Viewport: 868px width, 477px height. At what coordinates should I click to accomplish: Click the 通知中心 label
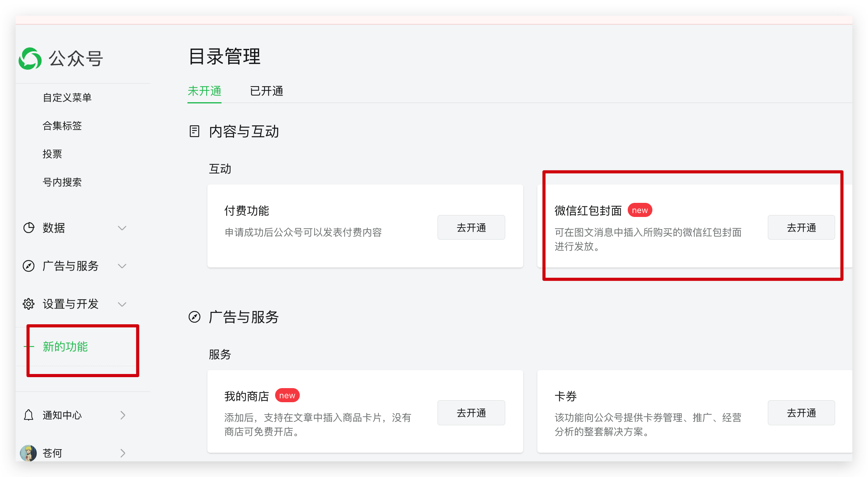point(62,415)
